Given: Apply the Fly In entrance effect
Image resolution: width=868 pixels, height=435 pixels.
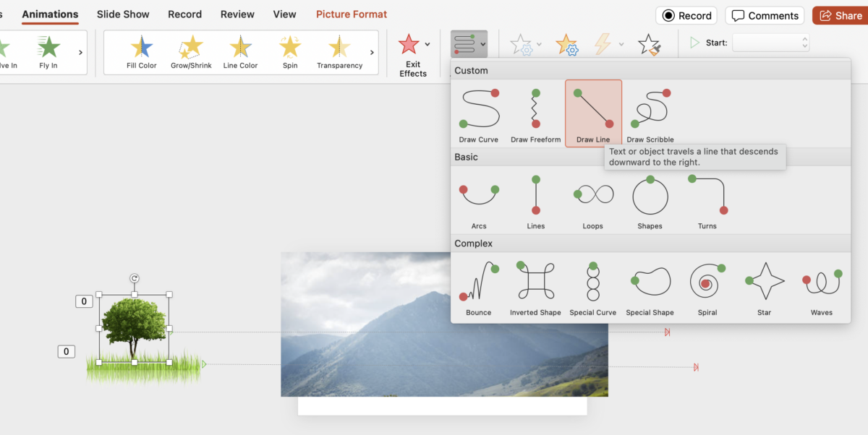Looking at the screenshot, I should [x=48, y=52].
